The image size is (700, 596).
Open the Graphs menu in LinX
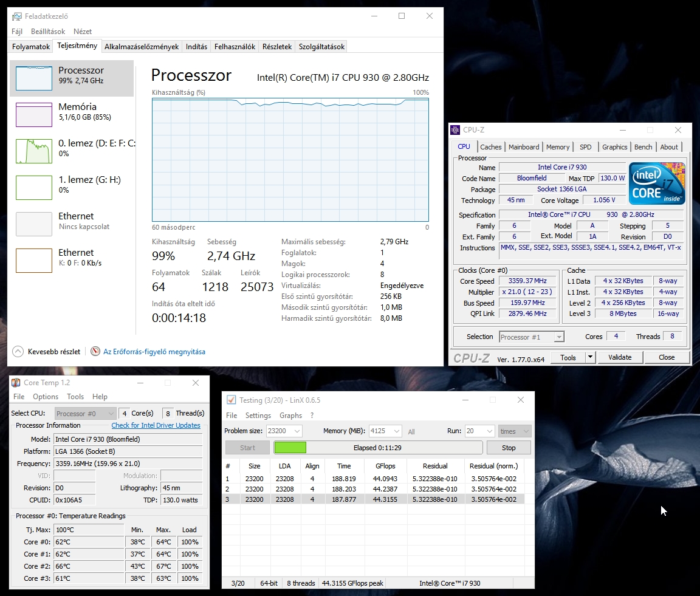pyautogui.click(x=290, y=415)
